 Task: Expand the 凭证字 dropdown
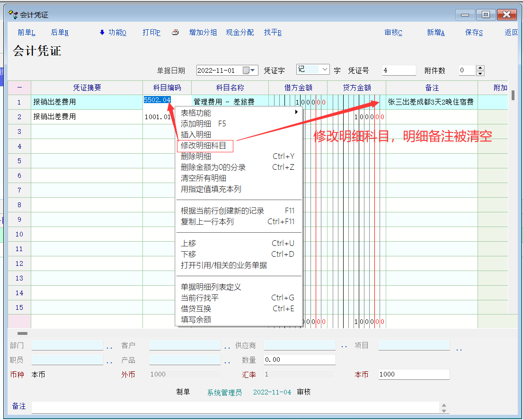[325, 70]
